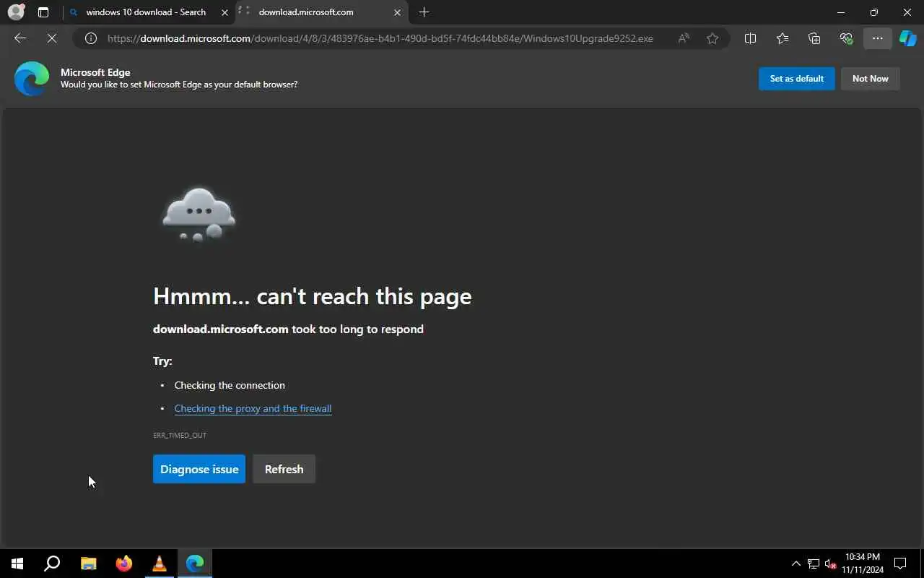Image resolution: width=924 pixels, height=578 pixels.
Task: Open the Favorites list
Action: pyautogui.click(x=783, y=38)
